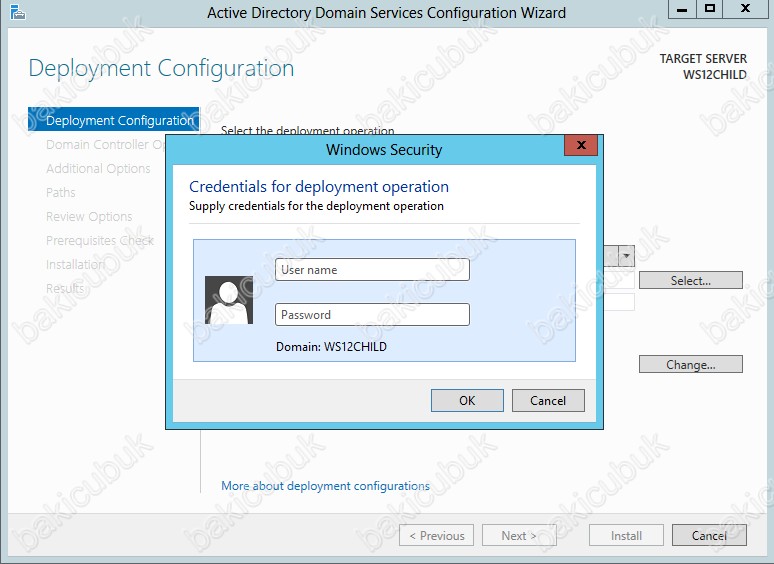This screenshot has width=774, height=564.
Task: Select Installation step in sidebar
Action: 75,264
